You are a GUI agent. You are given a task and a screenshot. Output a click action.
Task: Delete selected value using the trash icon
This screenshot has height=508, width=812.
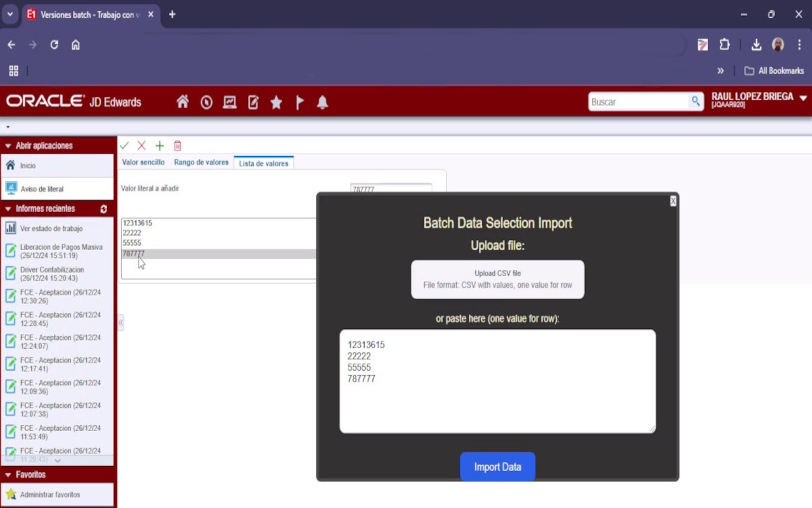coord(177,145)
